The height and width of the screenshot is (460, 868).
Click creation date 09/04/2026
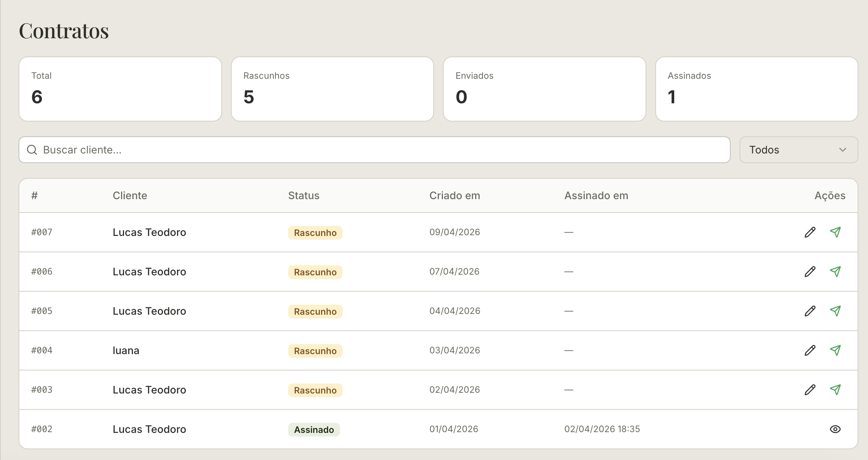point(455,232)
